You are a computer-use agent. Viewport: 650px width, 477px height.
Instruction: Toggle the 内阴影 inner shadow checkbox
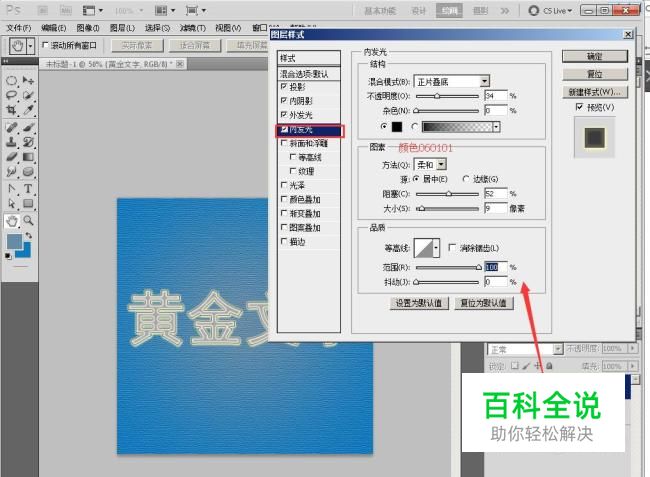click(284, 100)
